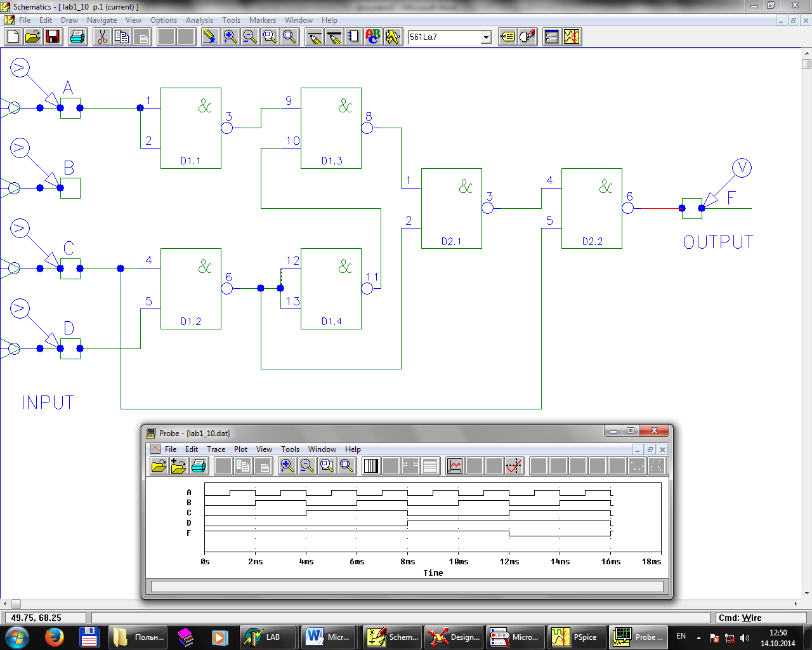Image resolution: width=812 pixels, height=650 pixels.
Task: Open the Navigate menu
Action: pyautogui.click(x=101, y=20)
